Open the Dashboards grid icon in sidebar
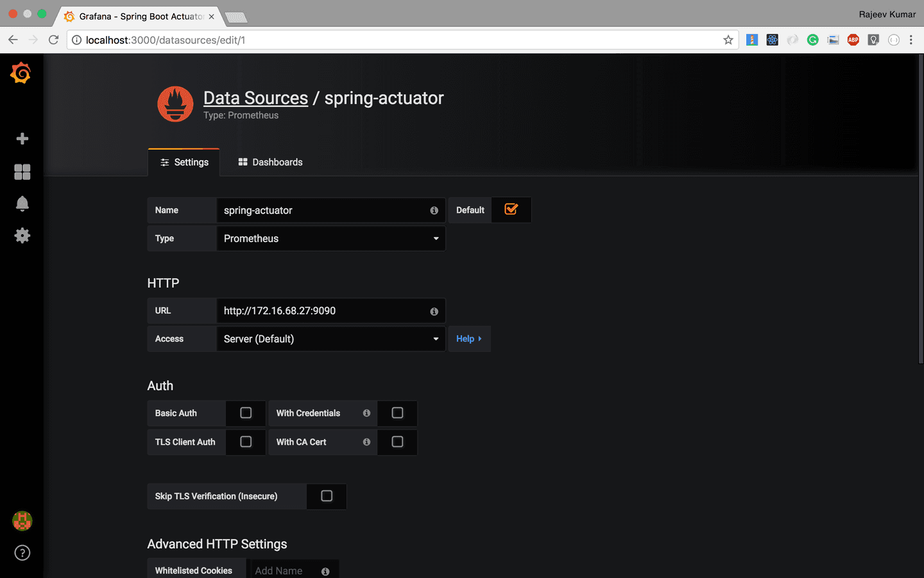 point(22,171)
